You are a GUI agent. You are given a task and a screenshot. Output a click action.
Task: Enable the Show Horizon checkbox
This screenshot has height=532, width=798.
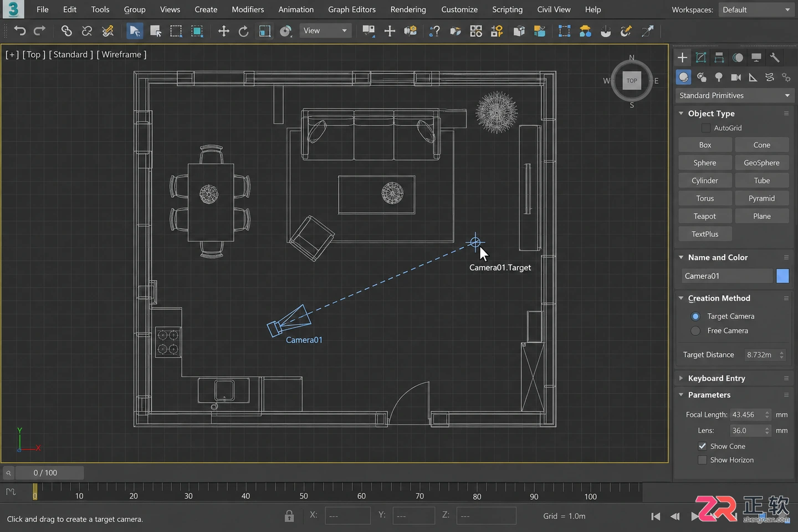click(702, 460)
